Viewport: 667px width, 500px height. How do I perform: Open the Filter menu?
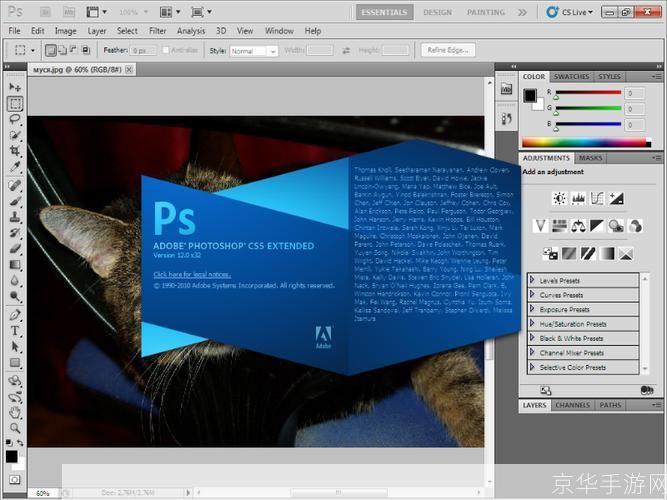157,31
